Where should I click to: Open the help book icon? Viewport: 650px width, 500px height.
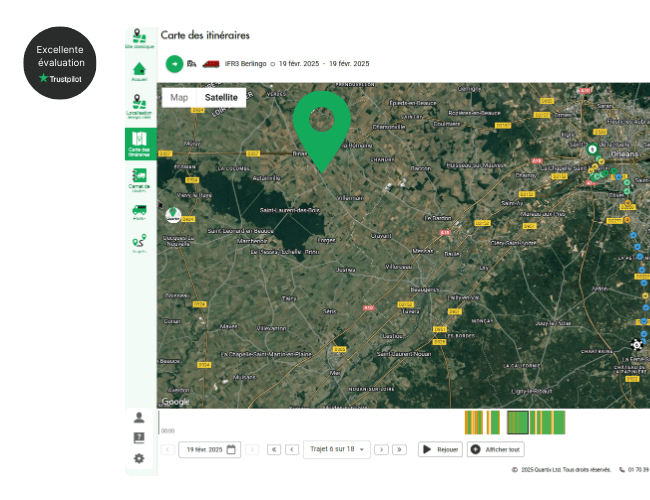tap(139, 438)
